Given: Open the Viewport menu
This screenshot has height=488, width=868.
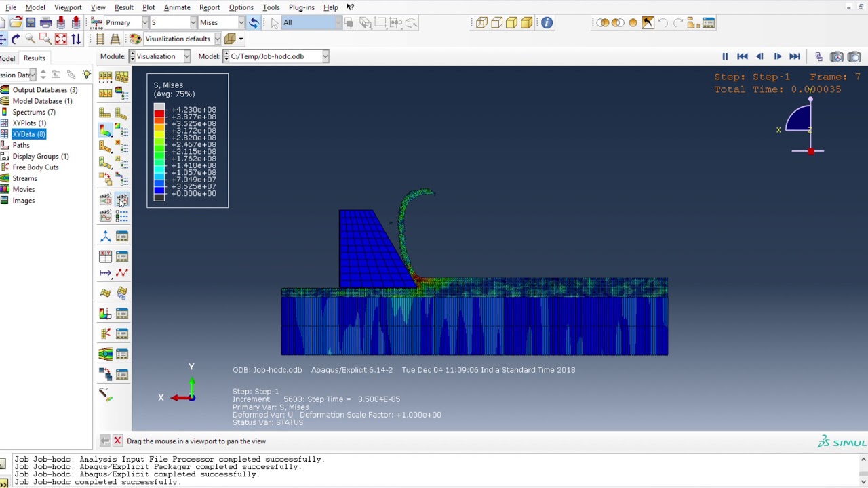Looking at the screenshot, I should point(68,7).
